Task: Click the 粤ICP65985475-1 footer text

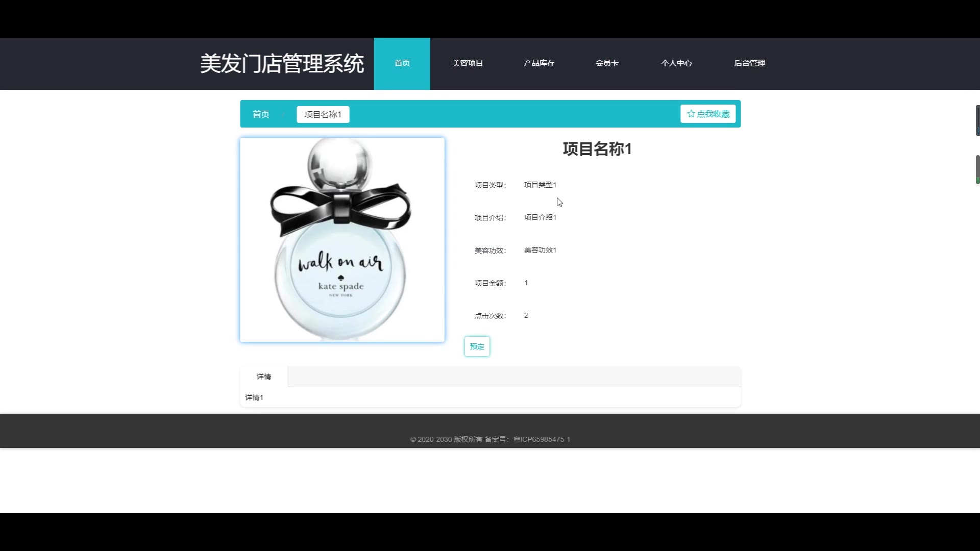Action: [542, 439]
